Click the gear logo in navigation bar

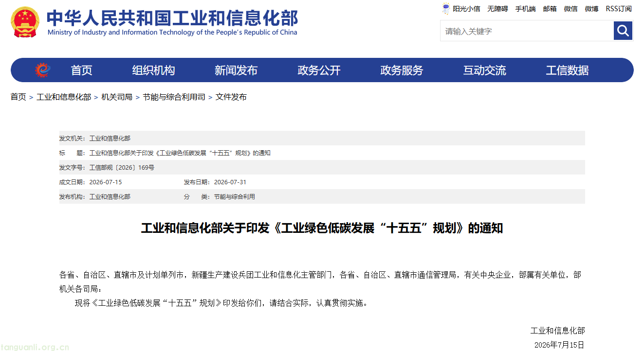pyautogui.click(x=43, y=70)
